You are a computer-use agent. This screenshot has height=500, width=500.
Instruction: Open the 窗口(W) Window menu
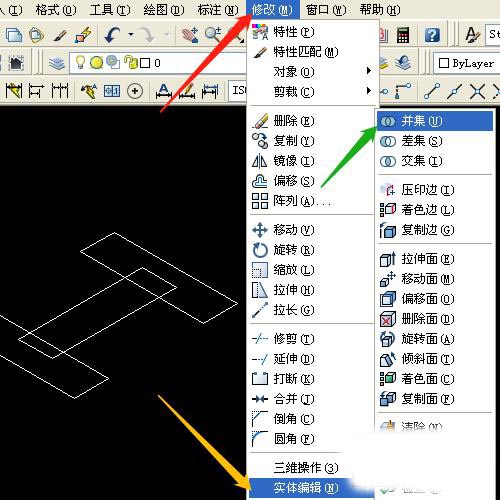[326, 10]
